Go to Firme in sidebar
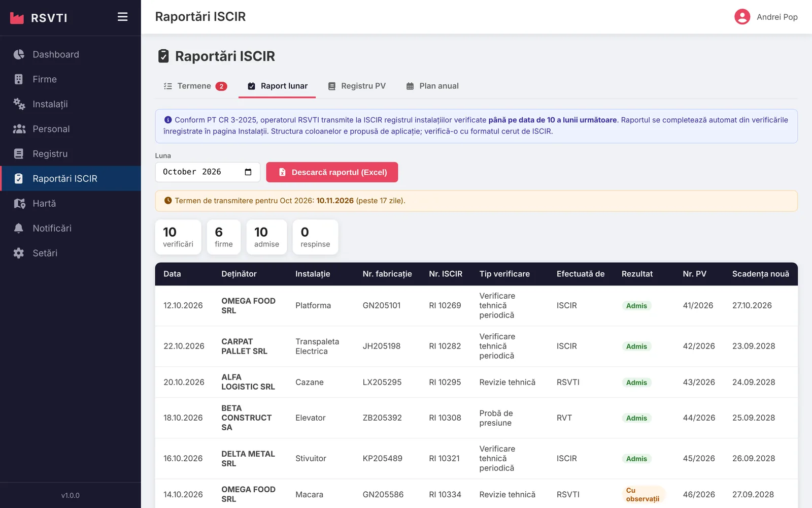 coord(71,79)
